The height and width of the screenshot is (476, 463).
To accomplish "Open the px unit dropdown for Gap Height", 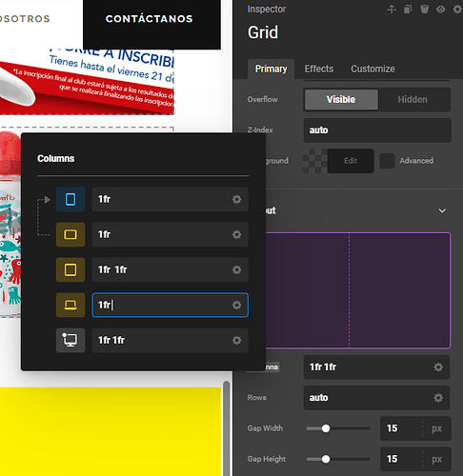I will [x=436, y=459].
